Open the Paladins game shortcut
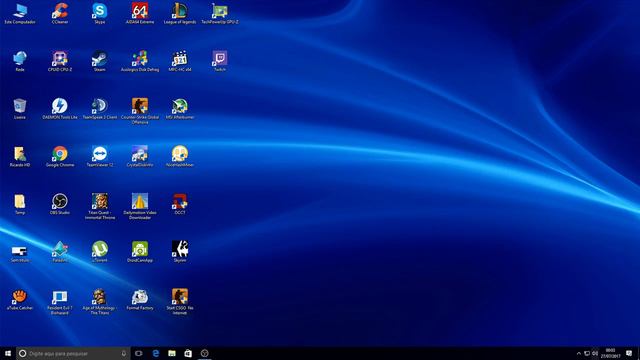 coord(60,252)
